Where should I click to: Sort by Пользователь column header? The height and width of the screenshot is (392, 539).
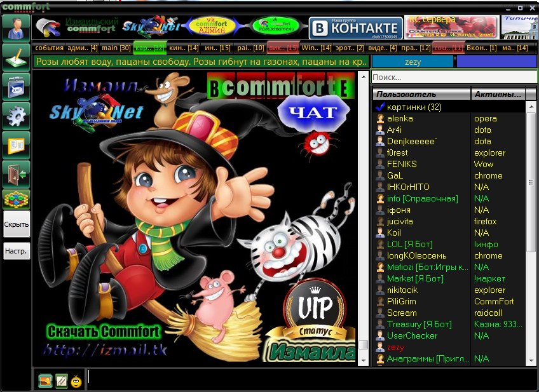[x=421, y=94]
